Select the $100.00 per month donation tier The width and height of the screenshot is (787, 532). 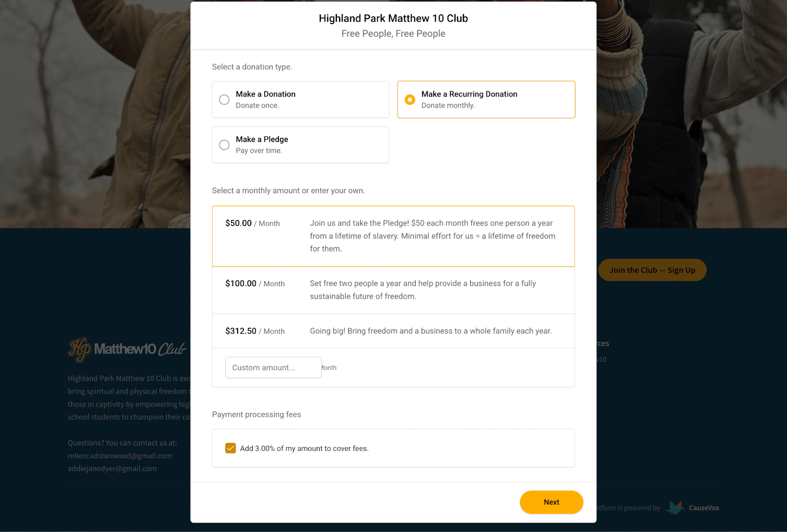(393, 290)
